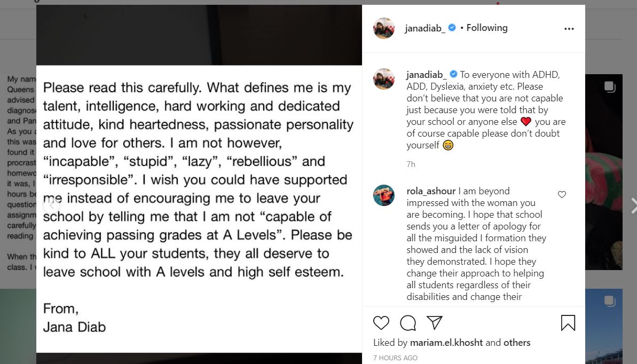Go to the previous image in carousel
This screenshot has width=637, height=364.
pos(51,205)
